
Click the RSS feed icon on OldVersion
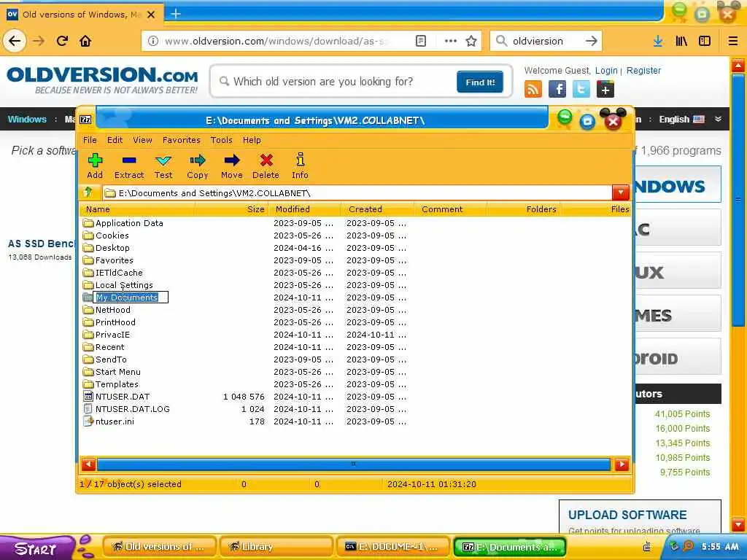(x=533, y=89)
